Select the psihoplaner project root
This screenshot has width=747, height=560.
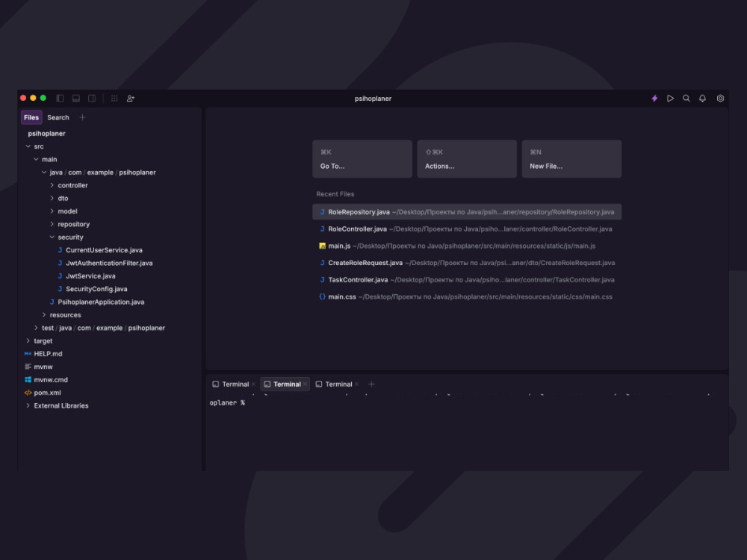point(46,134)
